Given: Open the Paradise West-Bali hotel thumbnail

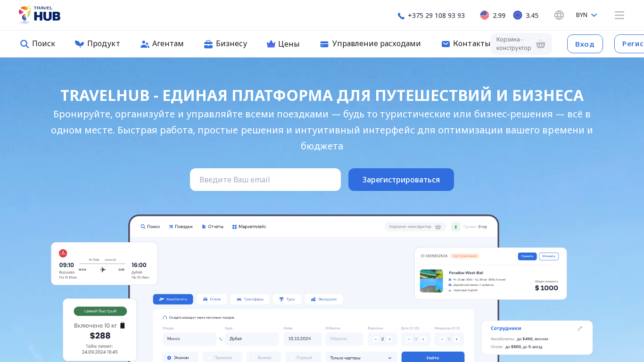Looking at the screenshot, I should tap(431, 281).
